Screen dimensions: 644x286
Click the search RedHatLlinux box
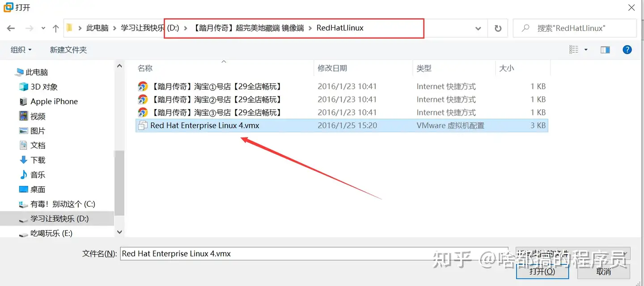click(575, 28)
